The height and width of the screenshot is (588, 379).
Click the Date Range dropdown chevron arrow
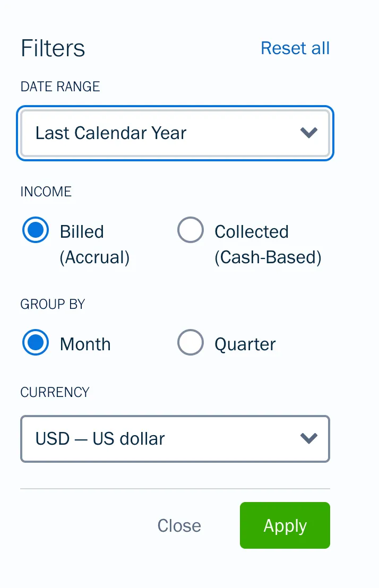click(x=308, y=133)
